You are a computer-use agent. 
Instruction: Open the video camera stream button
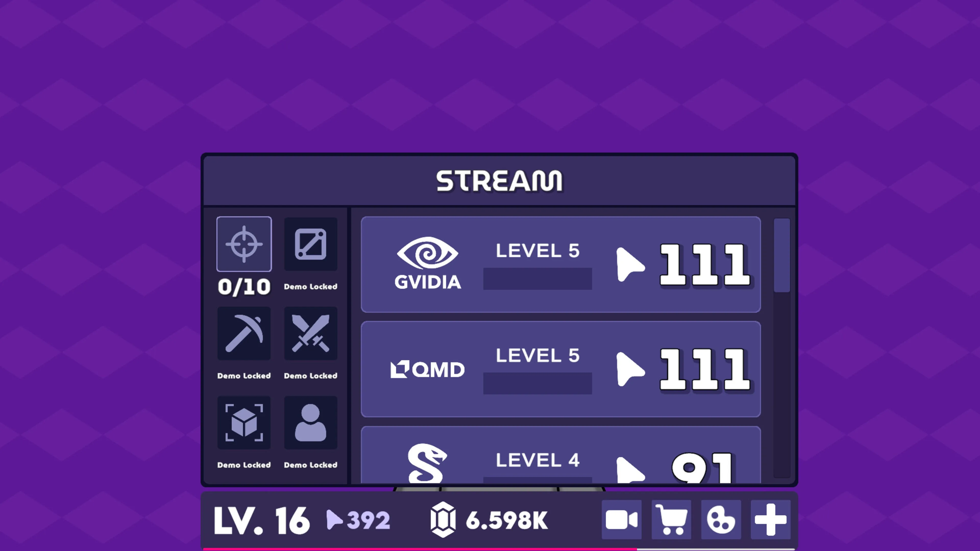pyautogui.click(x=622, y=520)
